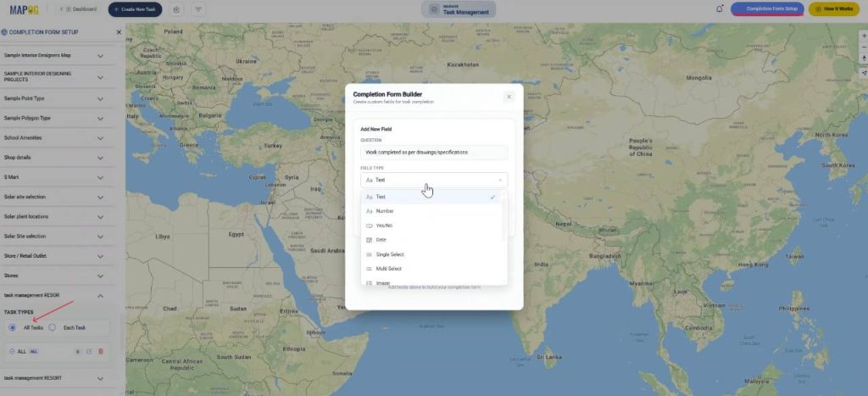Choose Single Select field type
The width and height of the screenshot is (868, 396).
coord(431,254)
